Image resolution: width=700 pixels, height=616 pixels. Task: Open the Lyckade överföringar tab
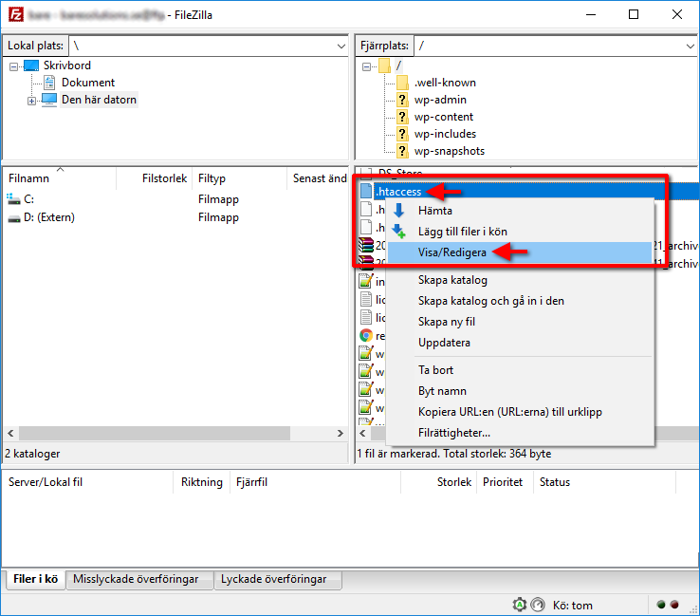click(273, 579)
